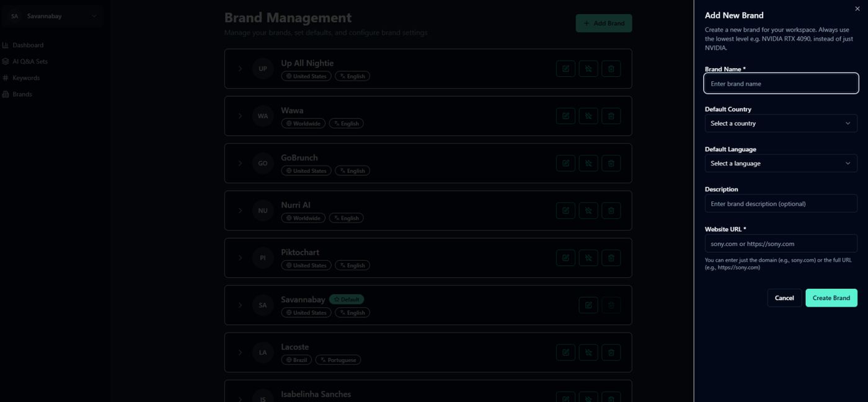Click Portuguese tag on Lacoste row
Viewport: 868px width, 402px height.
[338, 360]
